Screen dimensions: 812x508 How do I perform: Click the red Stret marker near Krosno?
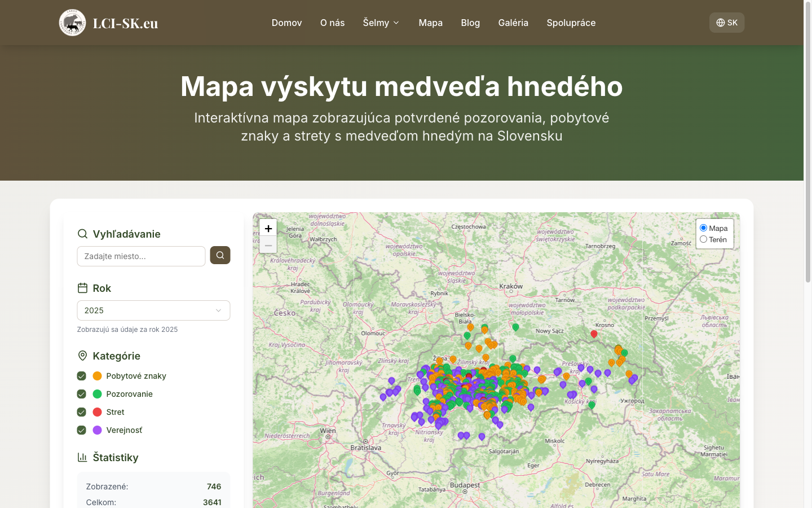pyautogui.click(x=594, y=334)
